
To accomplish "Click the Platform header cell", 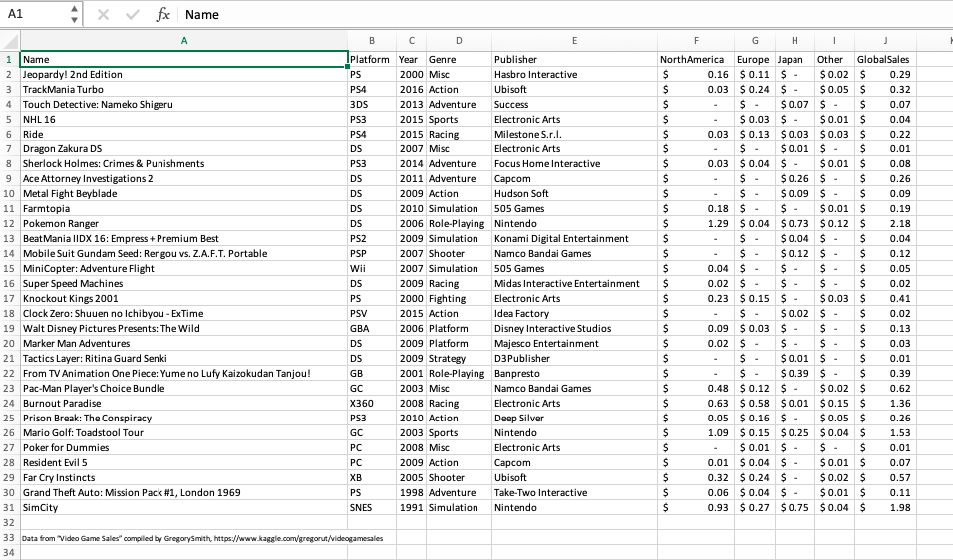I will coord(372,60).
